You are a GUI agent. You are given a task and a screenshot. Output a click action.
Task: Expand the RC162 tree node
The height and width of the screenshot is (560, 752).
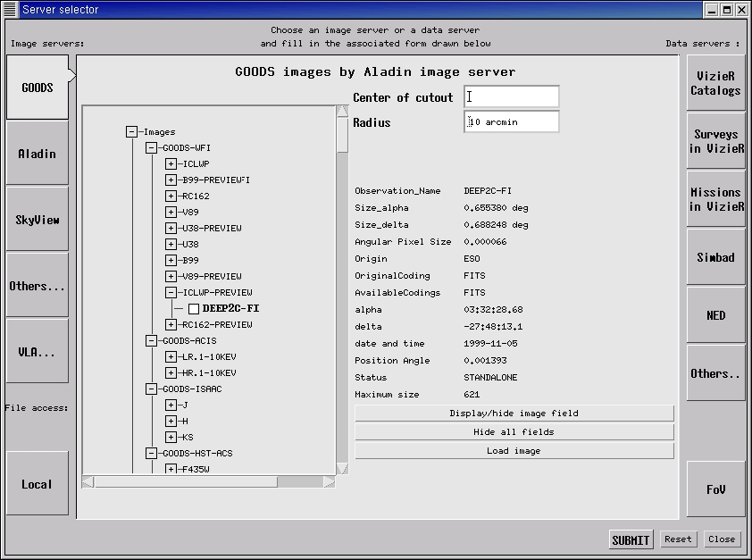click(171, 196)
